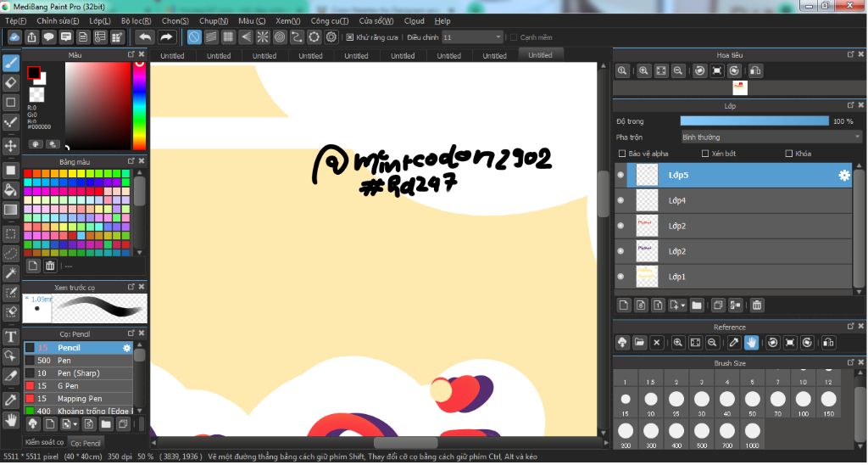Viewport: 868px width, 465px height.
Task: Switch to Kiểm soát cọ tab
Action: 44,442
